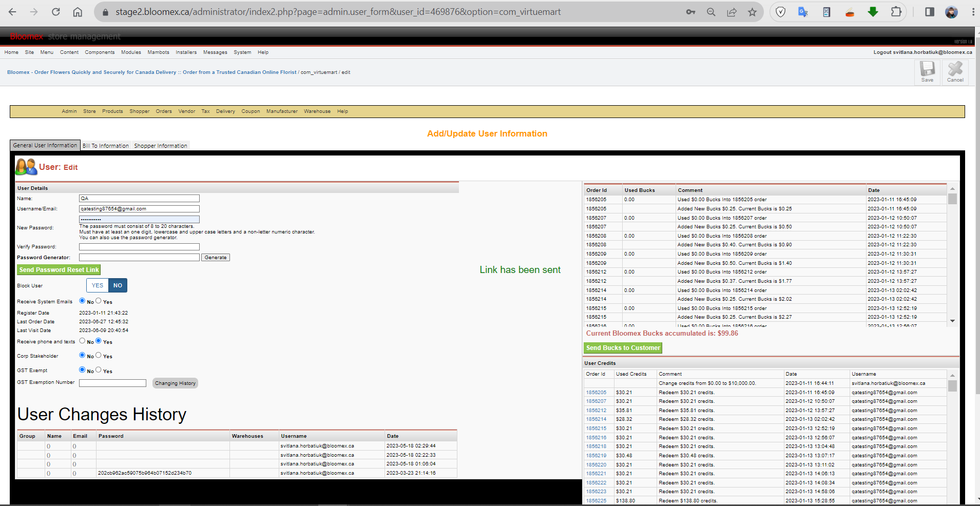
Task: Click Logout svitlana.horbatiuk link
Action: pos(923,52)
